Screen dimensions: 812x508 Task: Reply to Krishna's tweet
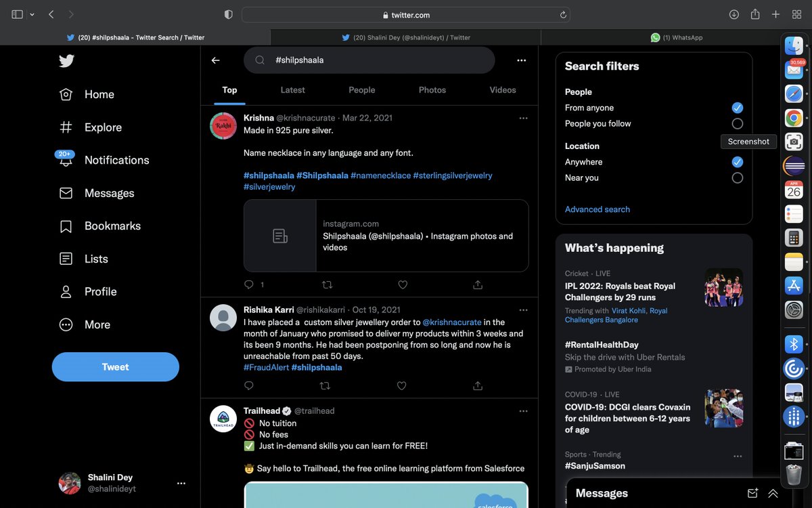(x=249, y=284)
